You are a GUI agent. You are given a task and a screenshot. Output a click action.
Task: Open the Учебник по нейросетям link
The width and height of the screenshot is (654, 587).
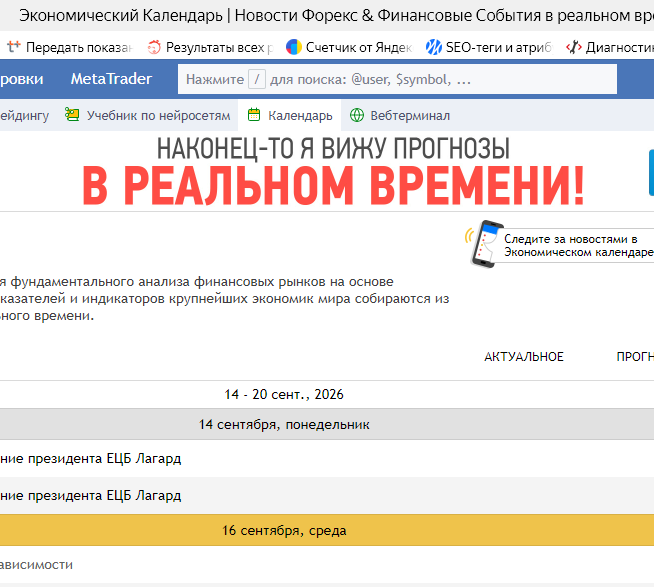[x=158, y=116]
